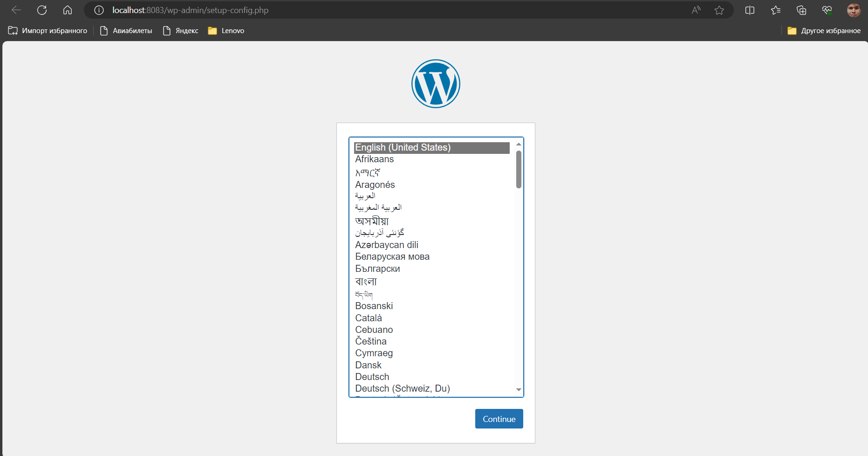The image size is (868, 456).
Task: Select Български language
Action: pos(431,269)
